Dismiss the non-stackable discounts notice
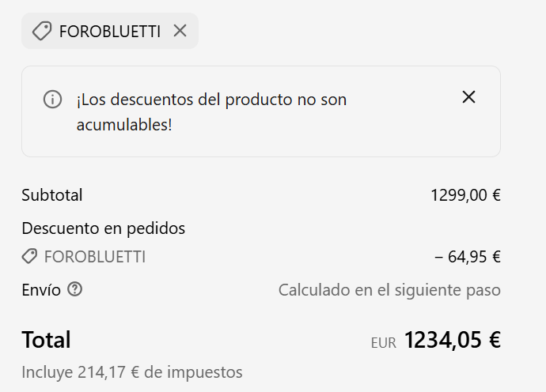Viewport: 546px width, 392px height. click(468, 97)
